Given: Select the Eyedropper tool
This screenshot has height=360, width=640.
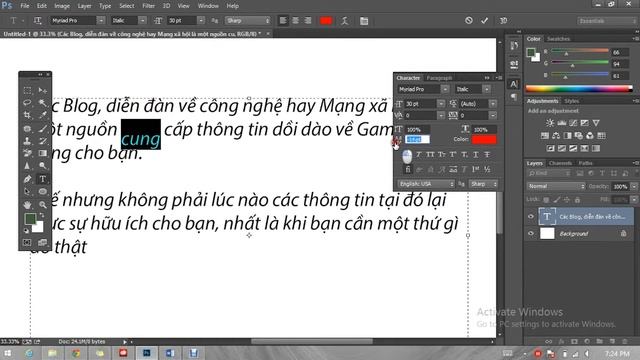Looking at the screenshot, I should (x=42, y=115).
